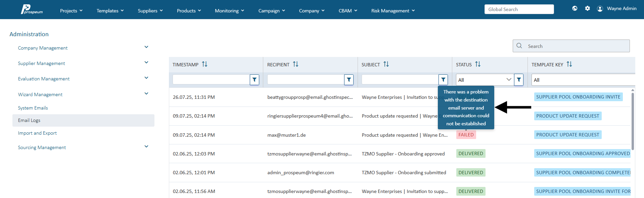Click Supplier Management in sidebar

click(x=41, y=63)
